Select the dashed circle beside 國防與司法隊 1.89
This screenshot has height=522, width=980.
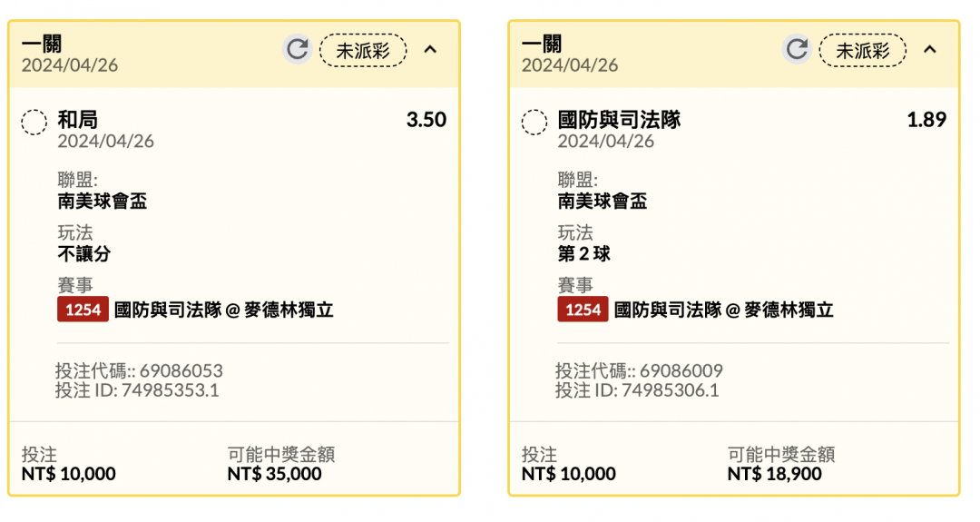pyautogui.click(x=534, y=122)
